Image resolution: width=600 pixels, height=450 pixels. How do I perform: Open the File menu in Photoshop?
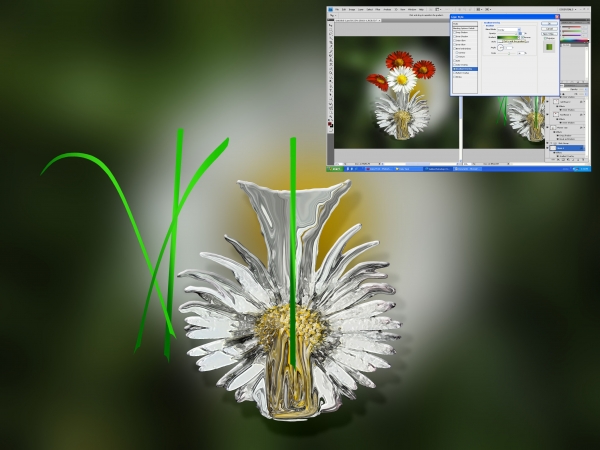click(x=337, y=10)
